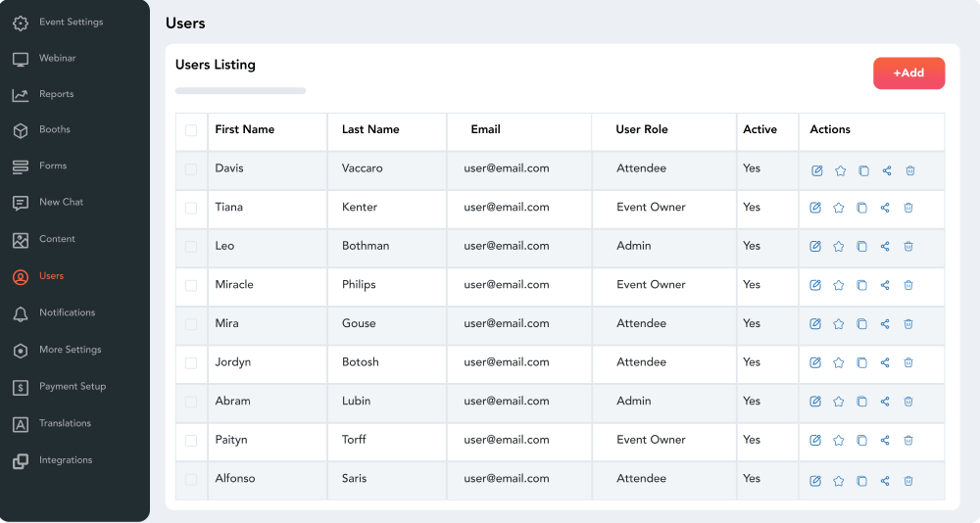Navigate to Payment Setup

point(72,386)
